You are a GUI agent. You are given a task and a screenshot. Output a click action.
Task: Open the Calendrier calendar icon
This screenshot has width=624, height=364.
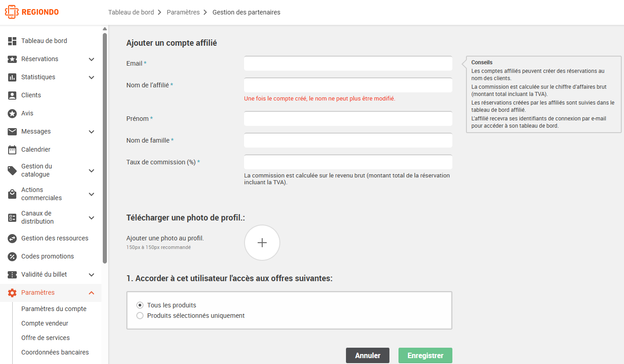point(12,149)
